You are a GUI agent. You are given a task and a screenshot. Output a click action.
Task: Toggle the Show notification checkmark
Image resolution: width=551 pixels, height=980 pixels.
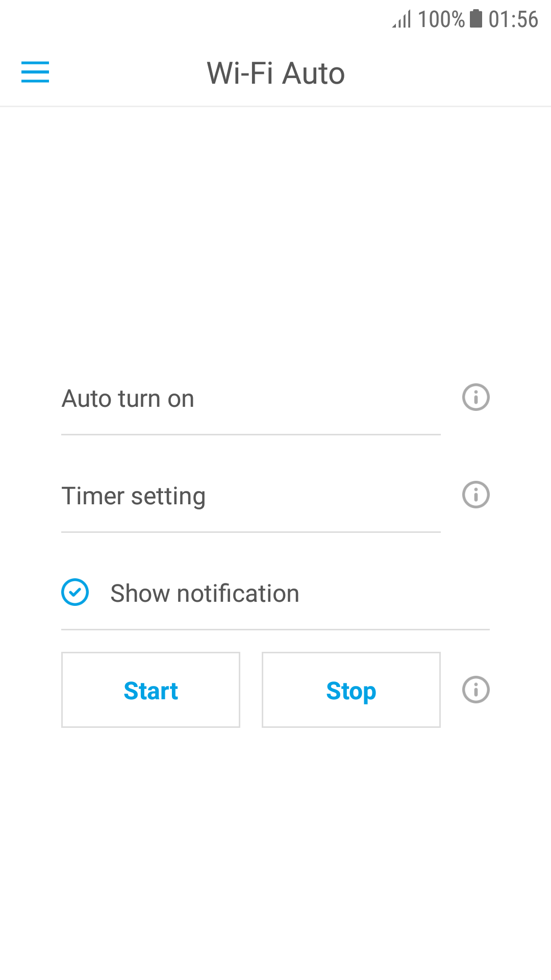point(75,592)
